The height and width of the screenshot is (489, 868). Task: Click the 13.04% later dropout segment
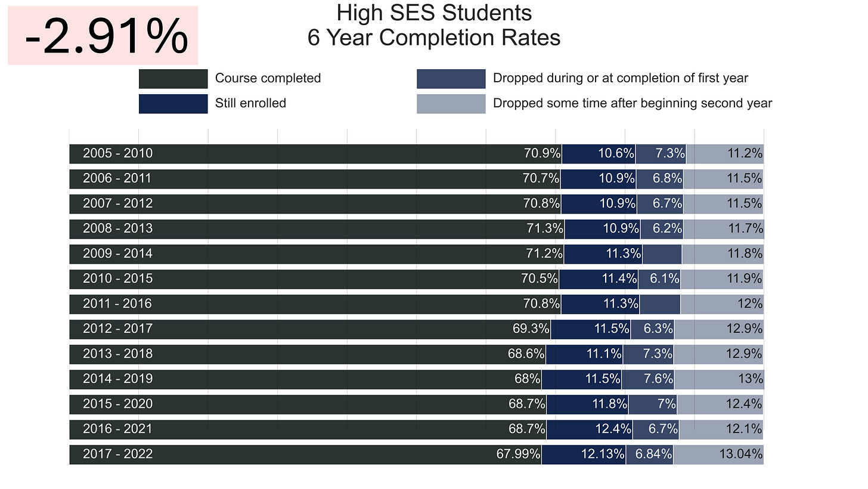point(718,454)
